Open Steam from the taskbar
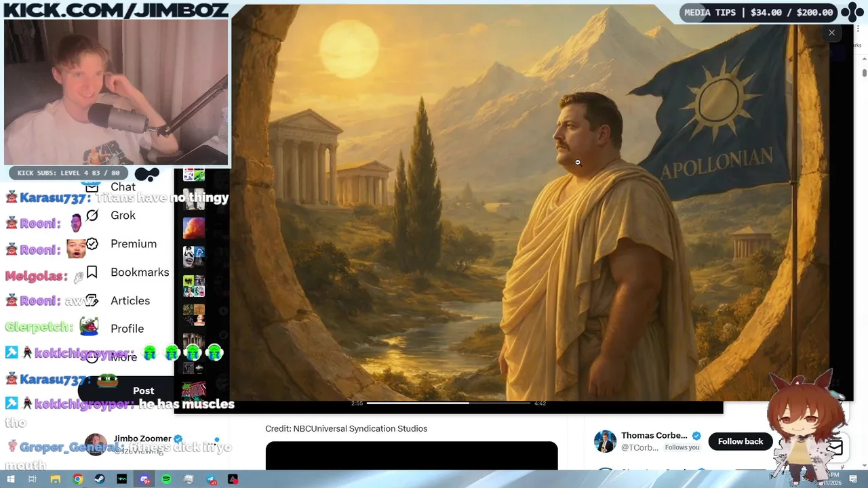The image size is (868, 488). pos(100,479)
